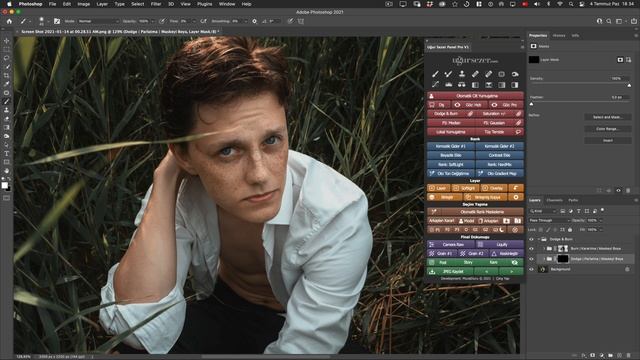Click the Feather slider handle
Viewport: 640px width, 360px height.
pos(531,104)
